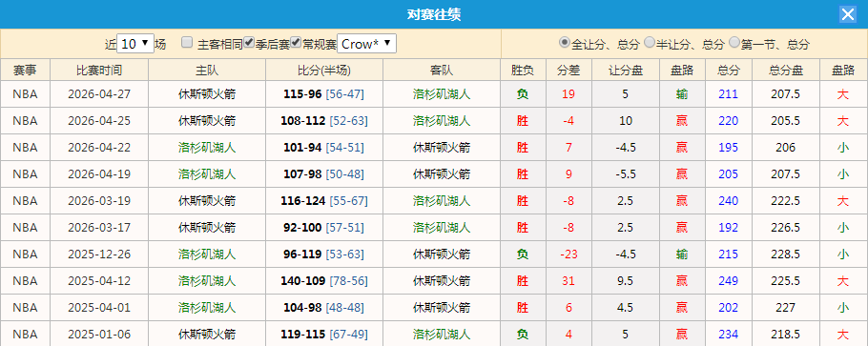Viewport: 868px width, 346px height.
Task: Click the total line 218.5
Action: pyautogui.click(x=786, y=334)
